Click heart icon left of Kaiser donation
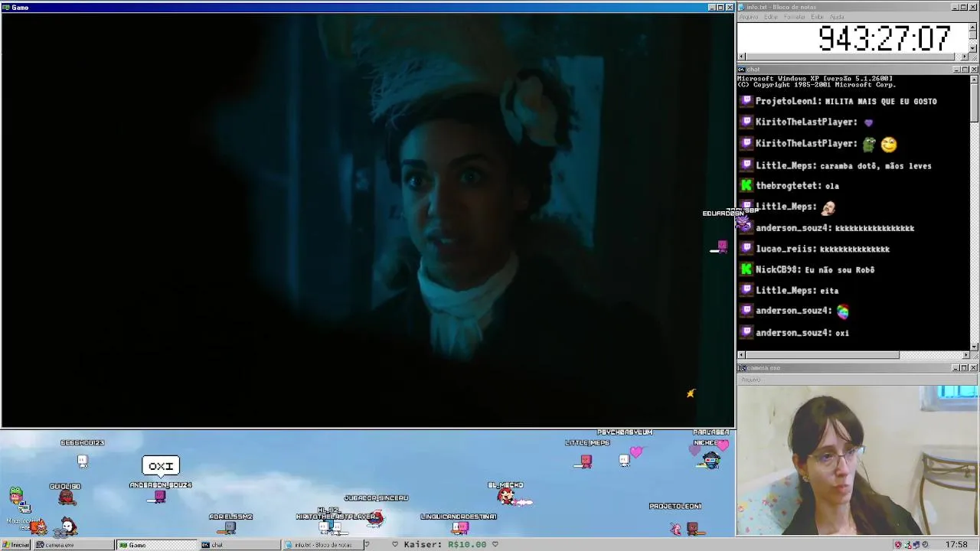 [x=395, y=544]
